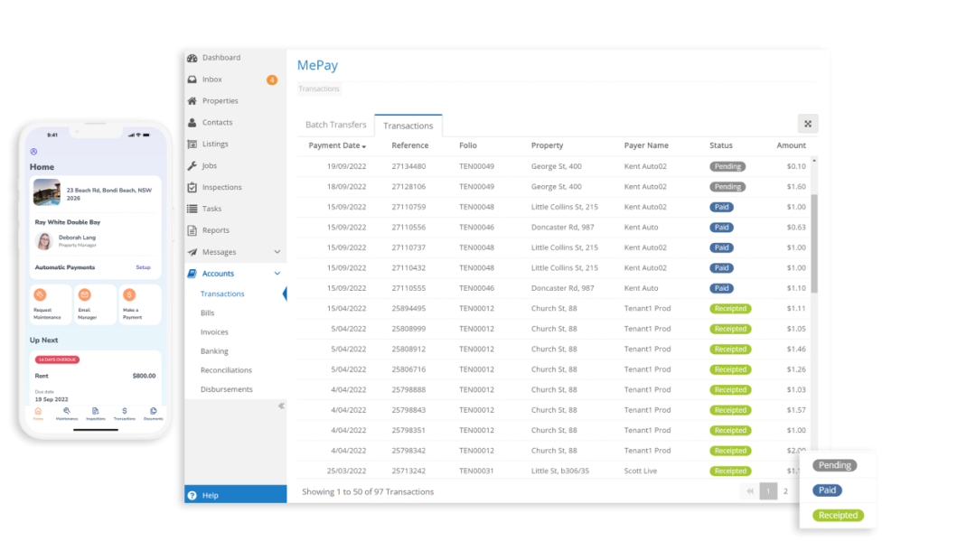Click the expand-to-fullscreen icon above the table
This screenshot has height=560, width=976.
[807, 123]
